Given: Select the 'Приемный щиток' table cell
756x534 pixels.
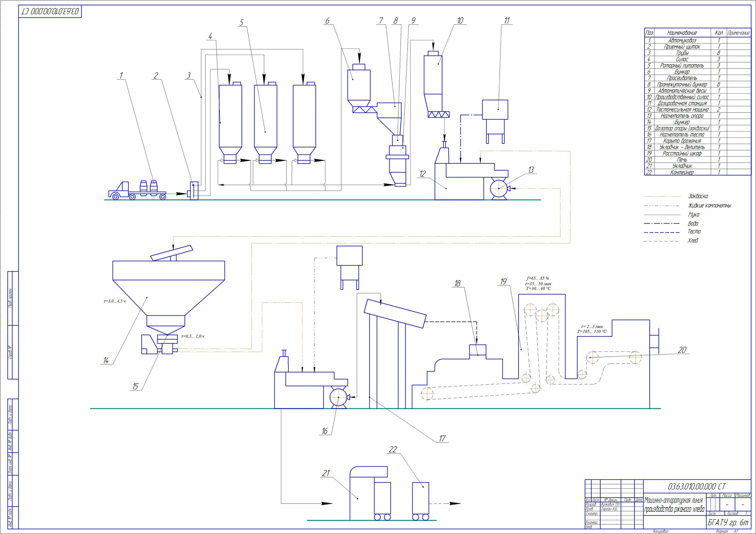Looking at the screenshot, I should (682, 46).
